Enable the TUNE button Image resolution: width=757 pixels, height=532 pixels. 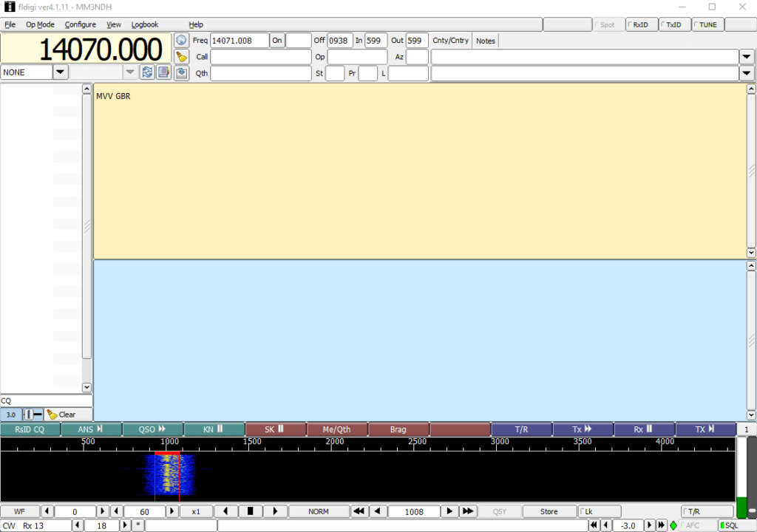[x=707, y=24]
